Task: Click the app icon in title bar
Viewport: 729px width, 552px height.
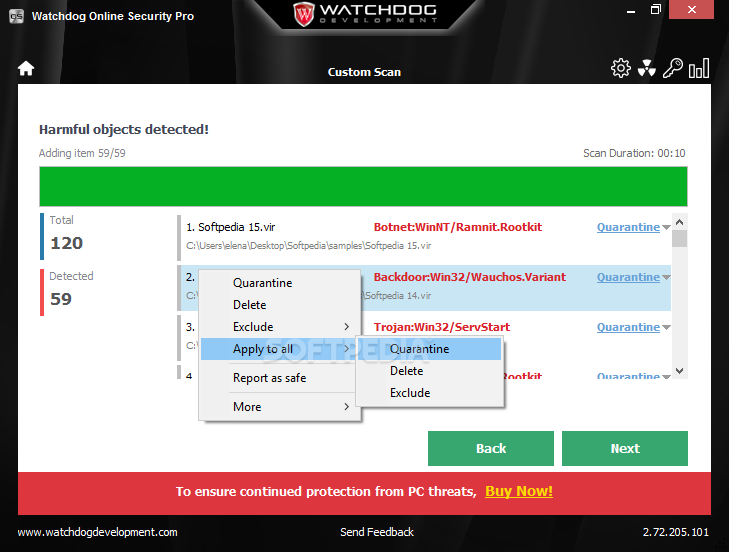Action: (16, 16)
